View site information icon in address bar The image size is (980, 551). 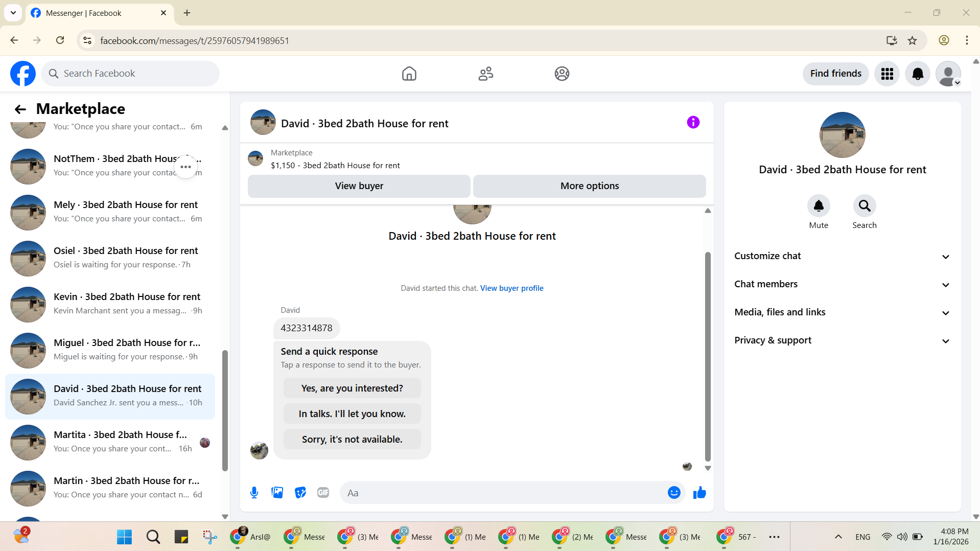click(87, 40)
